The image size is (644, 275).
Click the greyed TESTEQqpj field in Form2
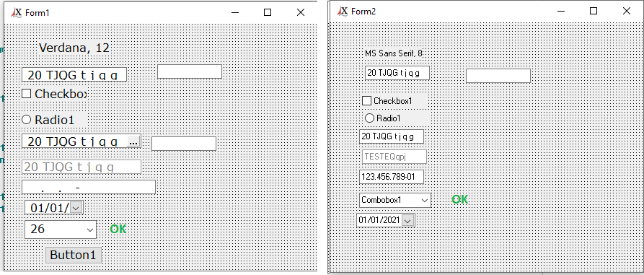[x=394, y=157]
